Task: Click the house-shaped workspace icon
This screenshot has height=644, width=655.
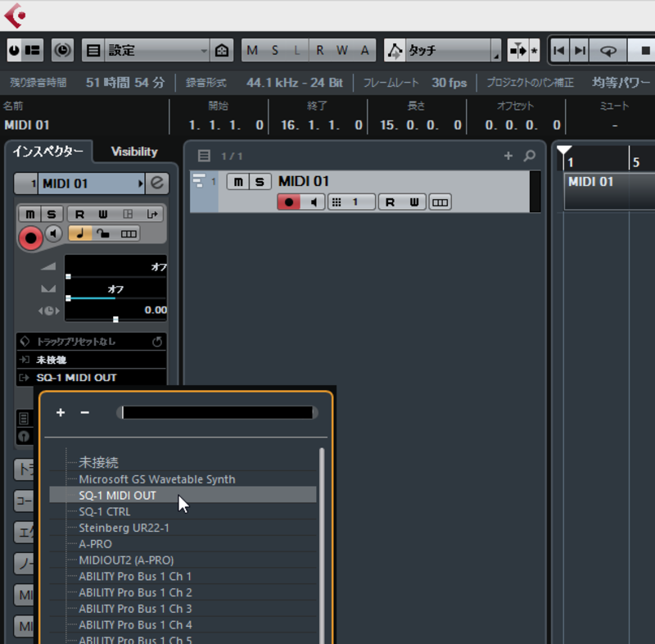Action: tap(221, 51)
